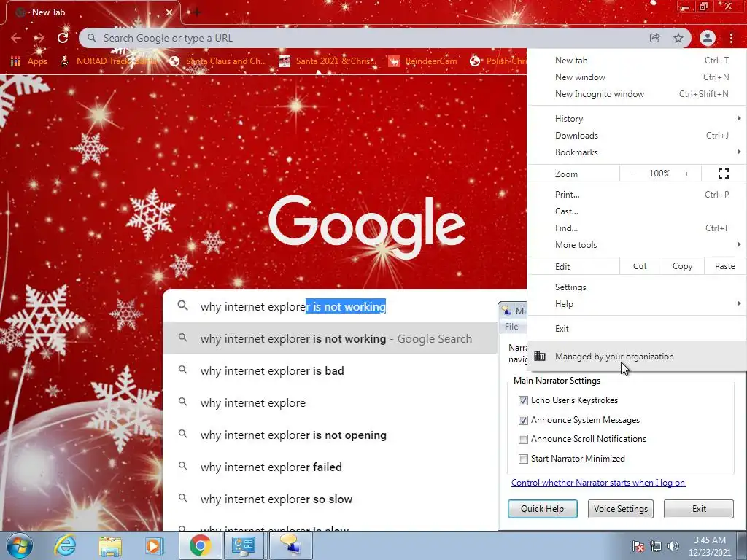The width and height of the screenshot is (747, 560).
Task: Click the Chrome back arrow button
Action: point(16,38)
